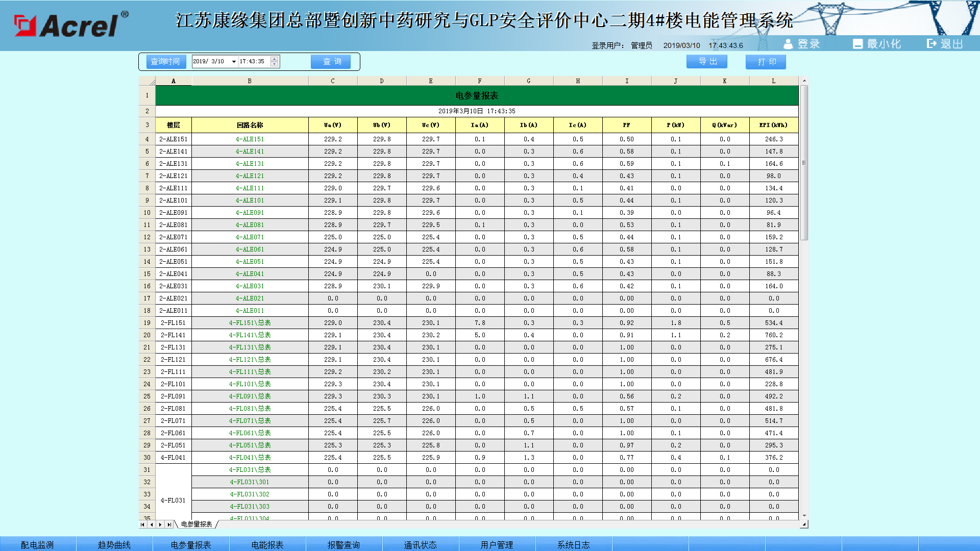
Task: Go to previous sheet with navigation arrow
Action: (152, 524)
